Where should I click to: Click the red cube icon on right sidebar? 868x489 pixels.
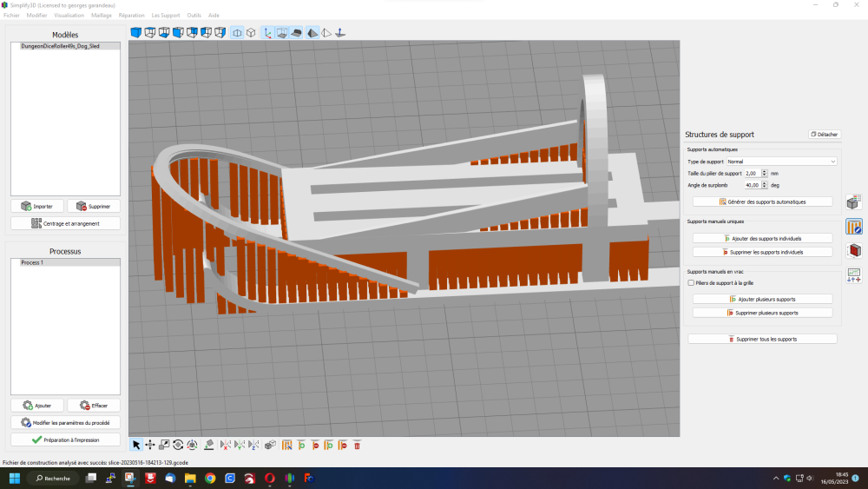pos(853,251)
